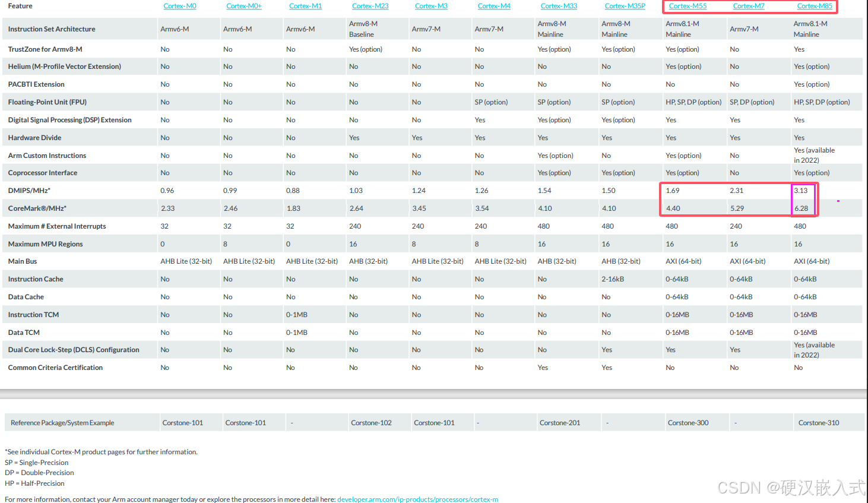868x503 pixels.
Task: Select the 'Feature' column header text
Action: point(20,6)
